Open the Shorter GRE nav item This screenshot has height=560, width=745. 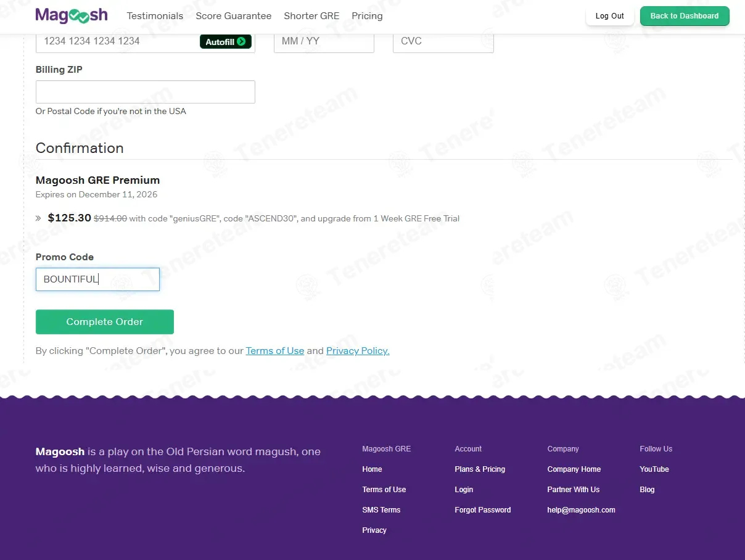(x=311, y=16)
